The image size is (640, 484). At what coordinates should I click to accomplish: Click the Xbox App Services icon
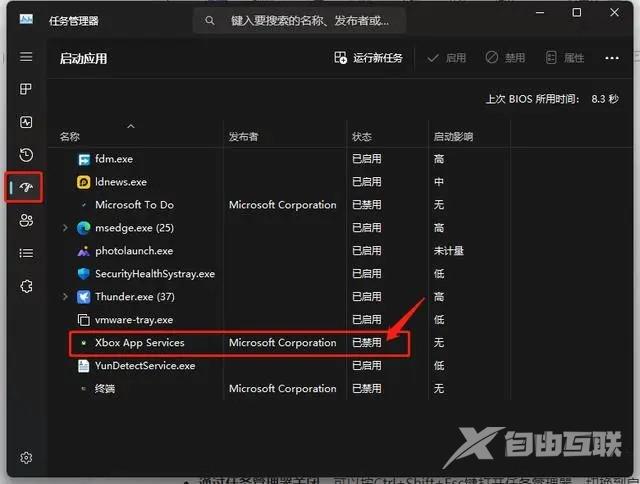(84, 343)
